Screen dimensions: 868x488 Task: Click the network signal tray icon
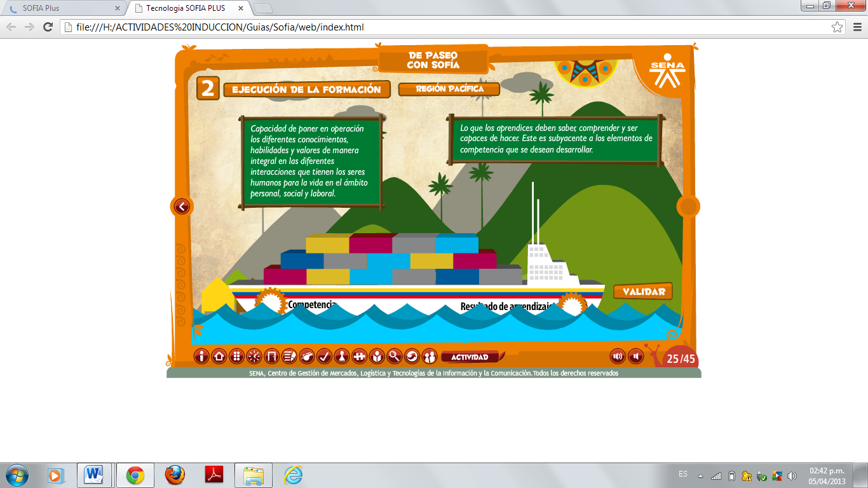716,475
